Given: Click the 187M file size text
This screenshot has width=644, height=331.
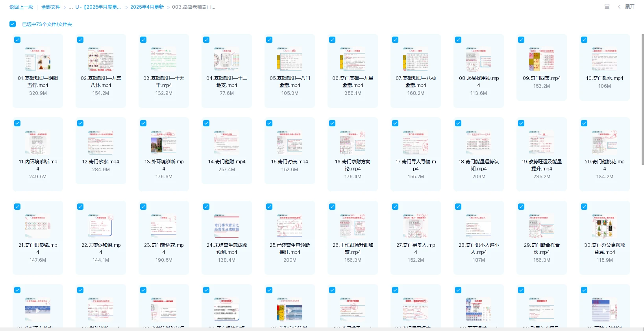Looking at the screenshot, I should pyautogui.click(x=479, y=260).
